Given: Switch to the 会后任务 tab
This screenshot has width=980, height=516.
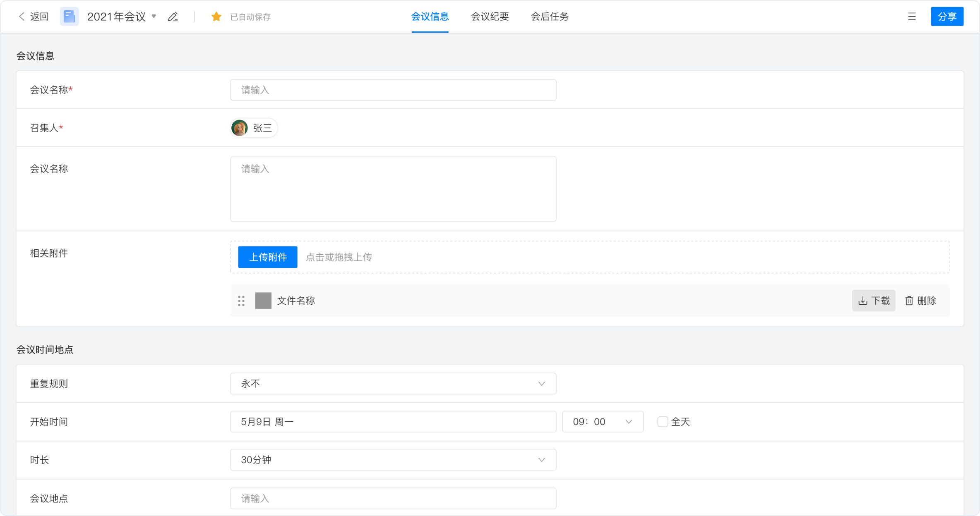Looking at the screenshot, I should coord(550,17).
